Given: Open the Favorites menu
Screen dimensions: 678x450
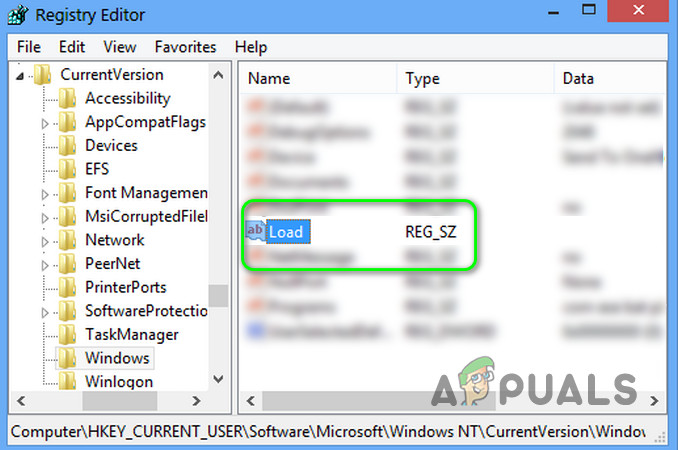Looking at the screenshot, I should pos(185,47).
